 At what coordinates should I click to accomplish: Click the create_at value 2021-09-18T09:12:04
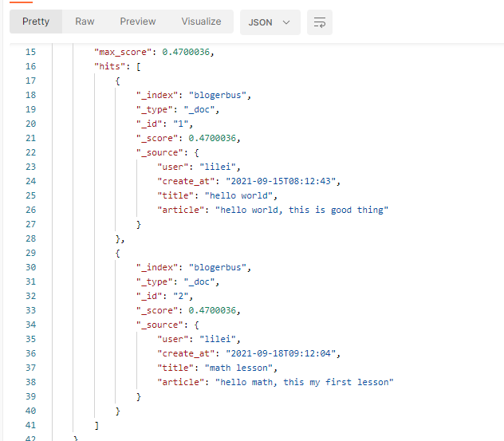click(x=281, y=353)
